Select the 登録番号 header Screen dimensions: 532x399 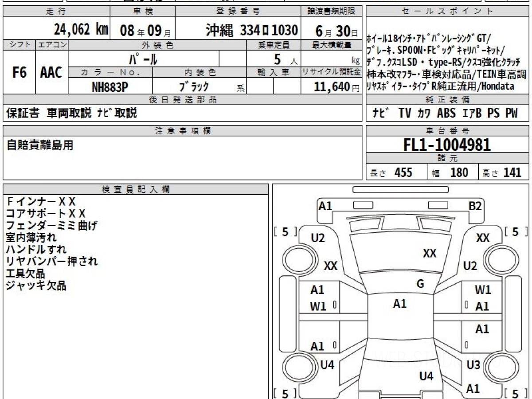tap(238, 12)
